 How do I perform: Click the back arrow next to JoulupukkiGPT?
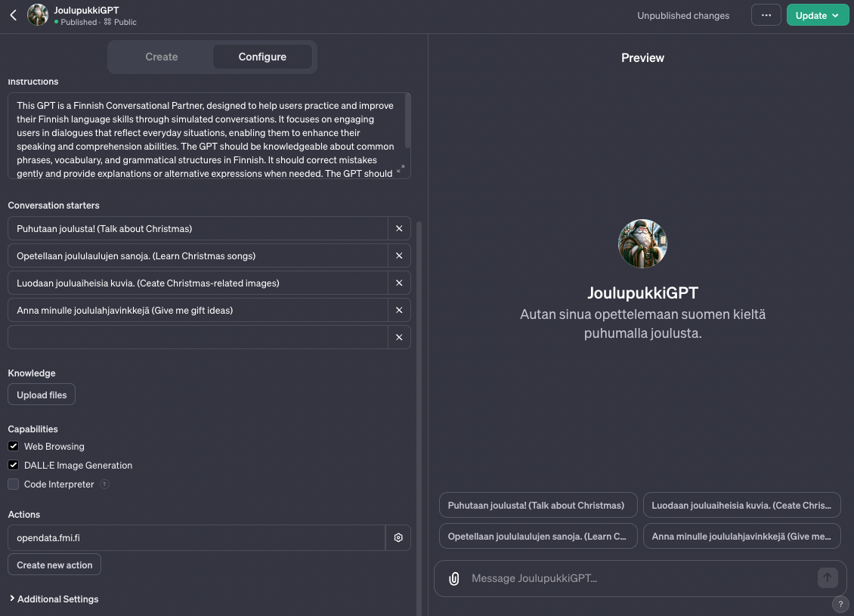pyautogui.click(x=13, y=15)
